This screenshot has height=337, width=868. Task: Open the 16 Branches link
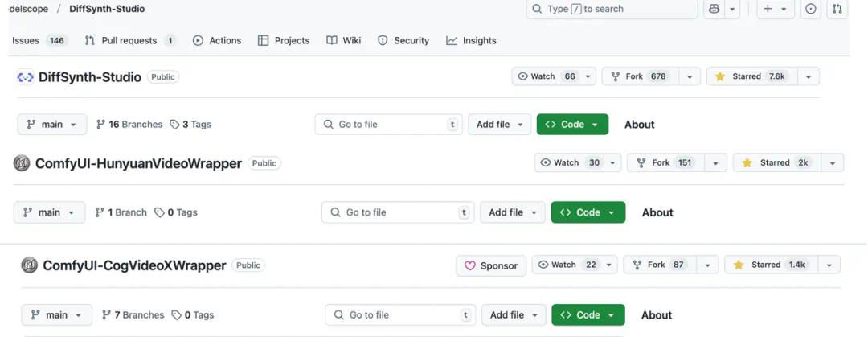click(x=129, y=124)
